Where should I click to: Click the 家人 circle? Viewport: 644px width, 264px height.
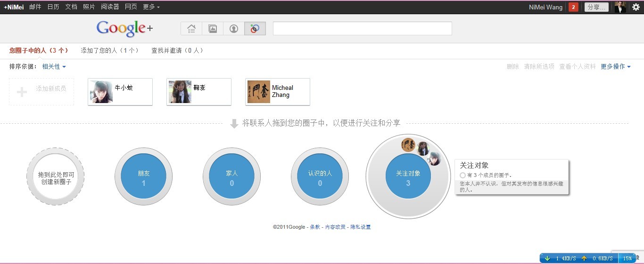(x=232, y=176)
